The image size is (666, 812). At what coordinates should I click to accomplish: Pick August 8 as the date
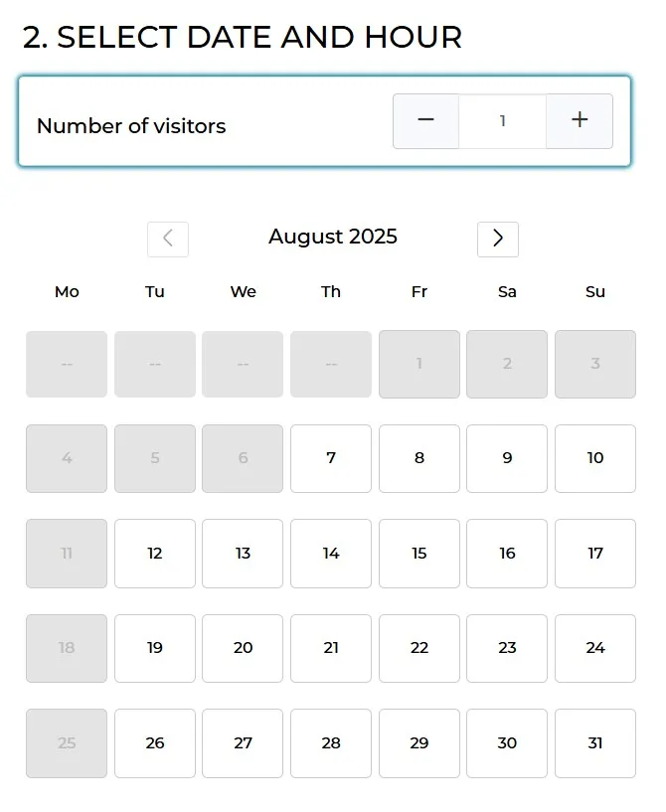tap(419, 458)
